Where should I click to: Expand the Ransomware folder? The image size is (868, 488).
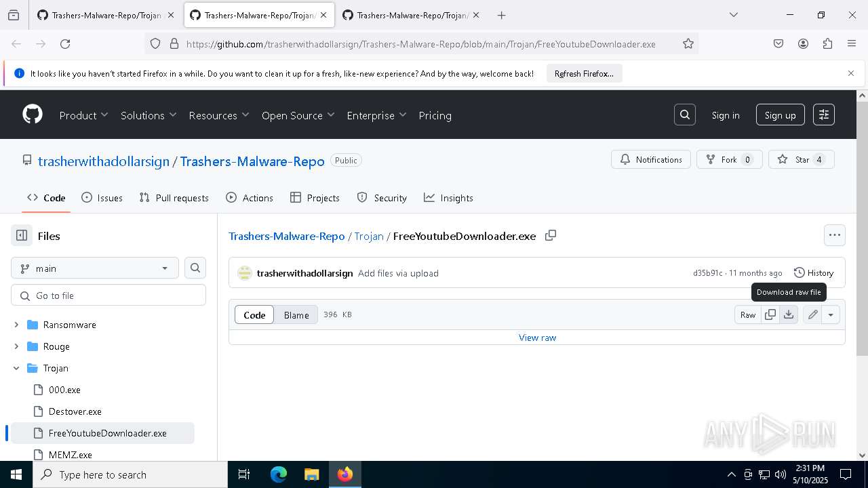point(16,325)
